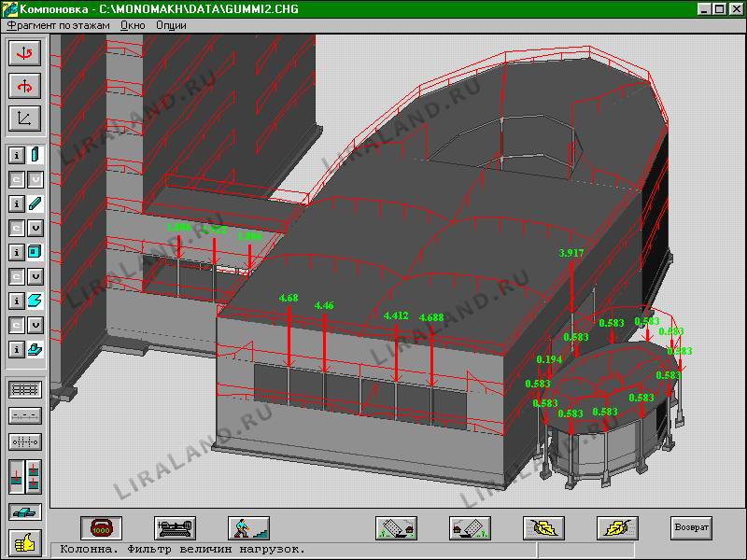Screen dimensions: 747x560
Task: Click the foundation slab icon above thumbs-up
Action: pos(24,511)
